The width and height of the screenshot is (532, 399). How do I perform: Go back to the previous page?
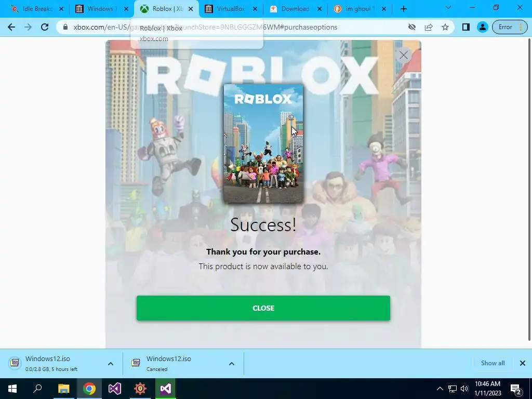coord(11,27)
